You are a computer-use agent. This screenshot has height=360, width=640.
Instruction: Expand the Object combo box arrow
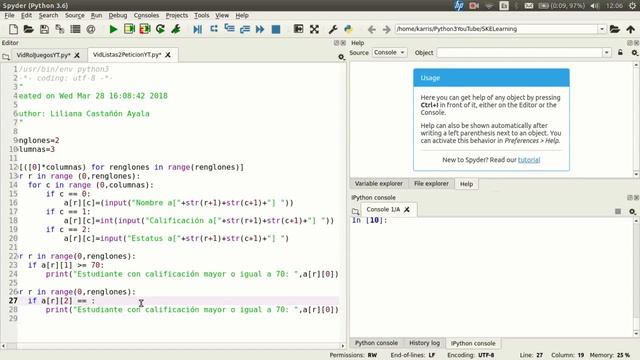(x=607, y=52)
